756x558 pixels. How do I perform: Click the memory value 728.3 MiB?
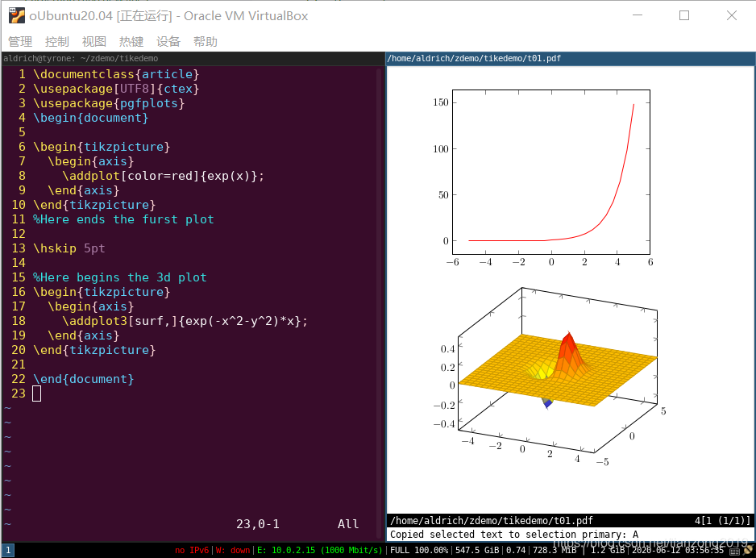[555, 550]
